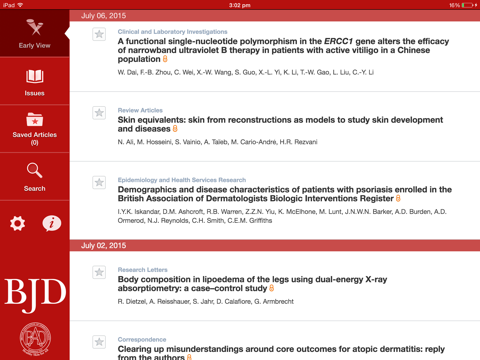Tap the BJD journal logo

(x=35, y=293)
